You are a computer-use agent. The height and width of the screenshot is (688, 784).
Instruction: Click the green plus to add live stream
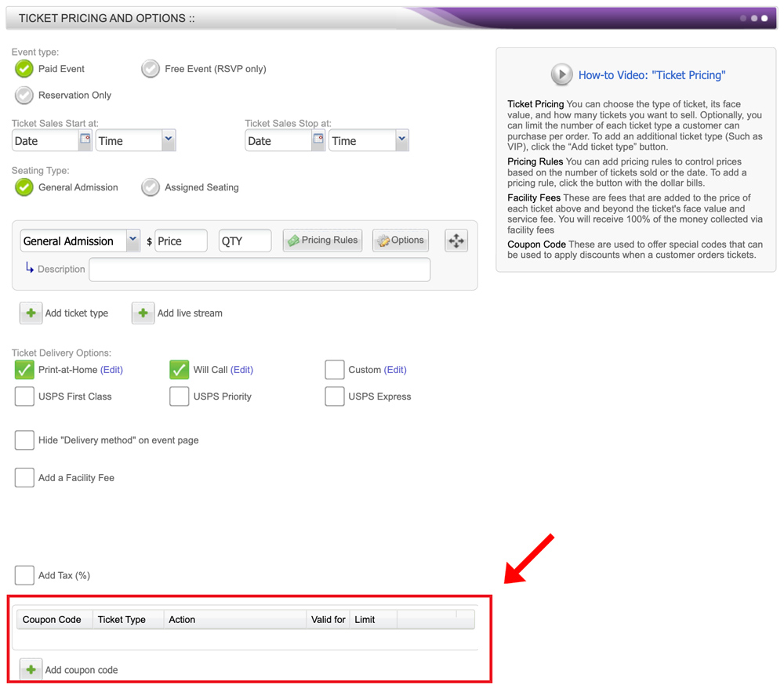coord(143,313)
